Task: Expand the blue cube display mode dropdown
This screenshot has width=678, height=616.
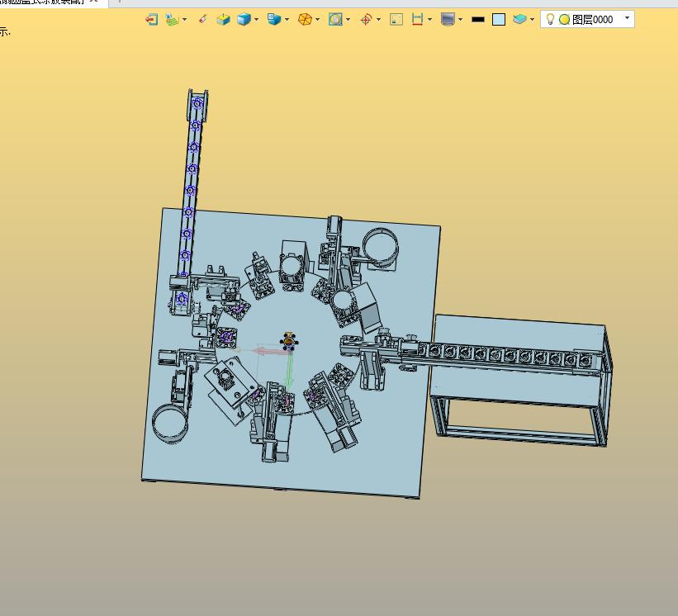Action: 256,20
